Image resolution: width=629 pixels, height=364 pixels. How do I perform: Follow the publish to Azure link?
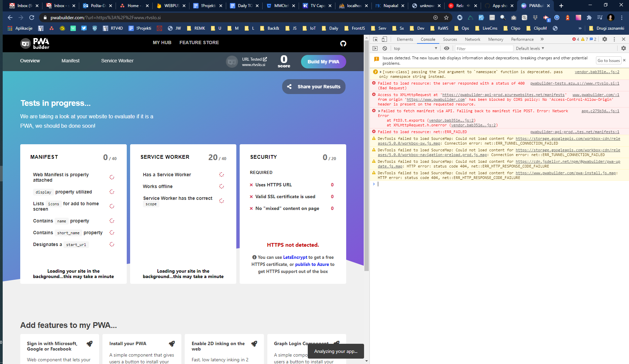312,264
